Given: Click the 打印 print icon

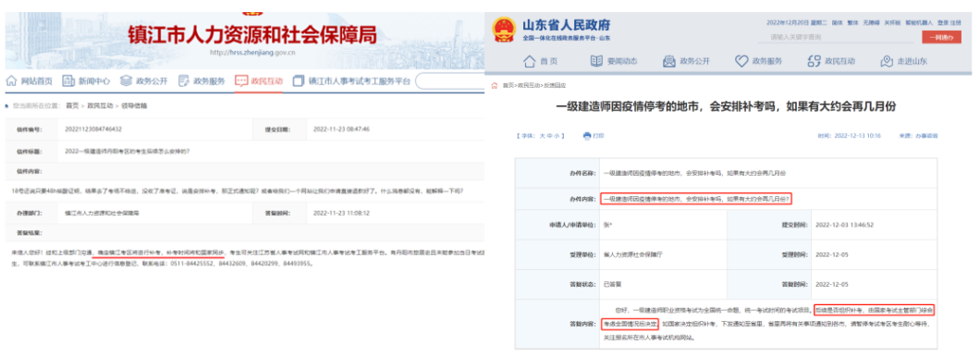Looking at the screenshot, I should coord(587,135).
